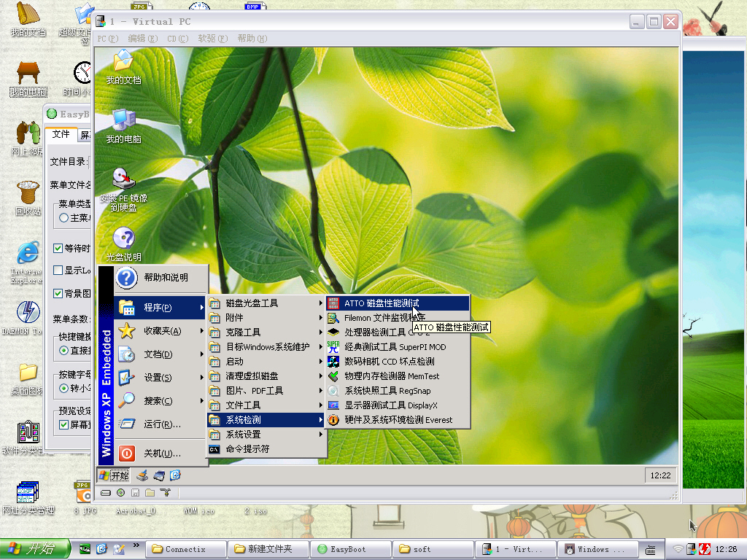The width and height of the screenshot is (747, 560).
Task: Expand 克隆工具 submenu
Action: point(266,332)
